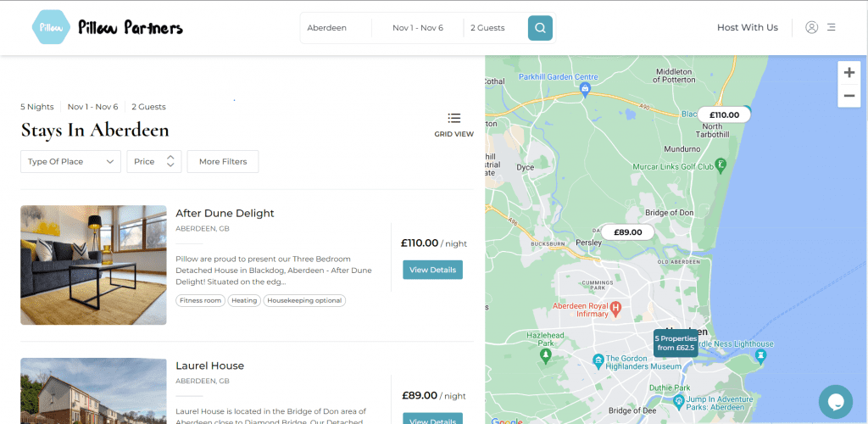Click Murcar Links Golf Club marker

point(721,165)
